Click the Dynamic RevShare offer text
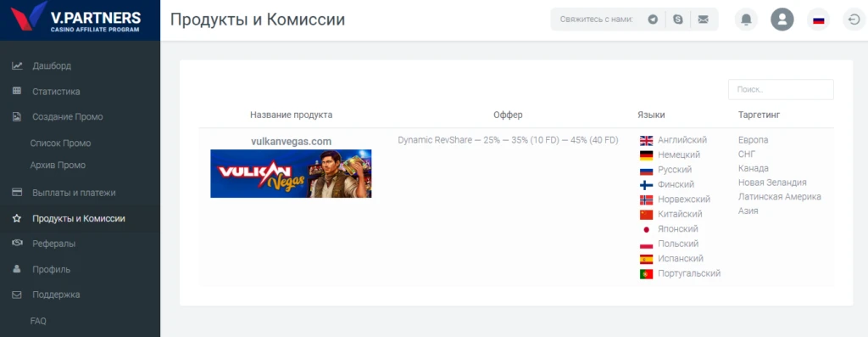Screen dimensions: 868x337 508,140
